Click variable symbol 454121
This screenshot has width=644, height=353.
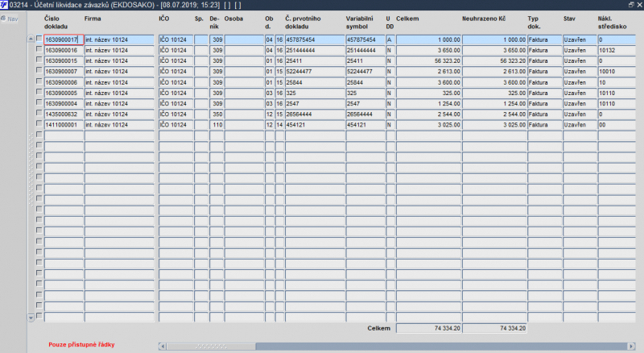(x=365, y=125)
